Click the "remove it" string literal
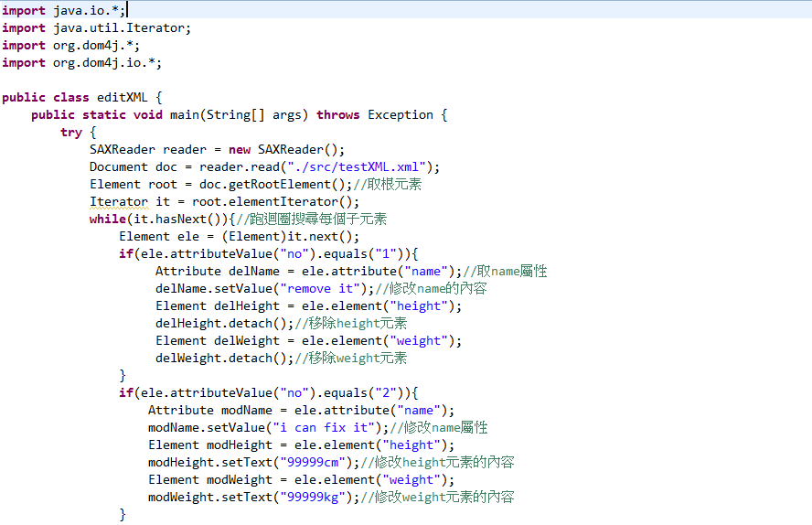The image size is (812, 525). tap(319, 288)
